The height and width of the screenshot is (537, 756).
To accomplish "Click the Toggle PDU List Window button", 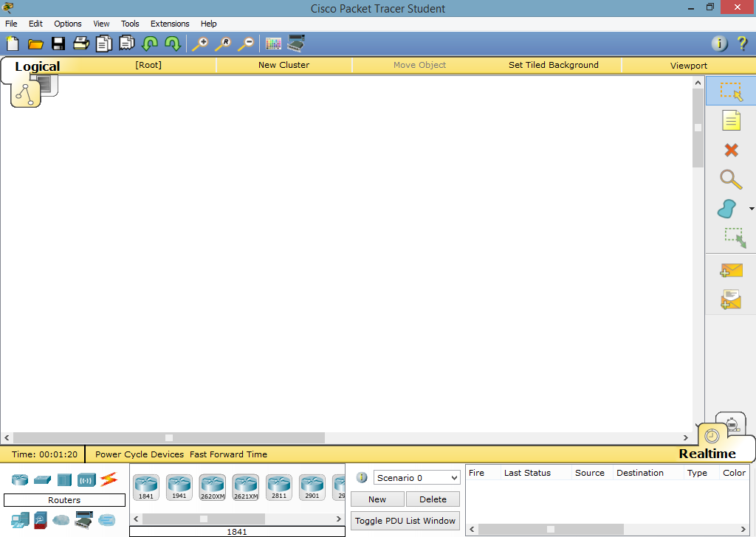I will tap(405, 520).
